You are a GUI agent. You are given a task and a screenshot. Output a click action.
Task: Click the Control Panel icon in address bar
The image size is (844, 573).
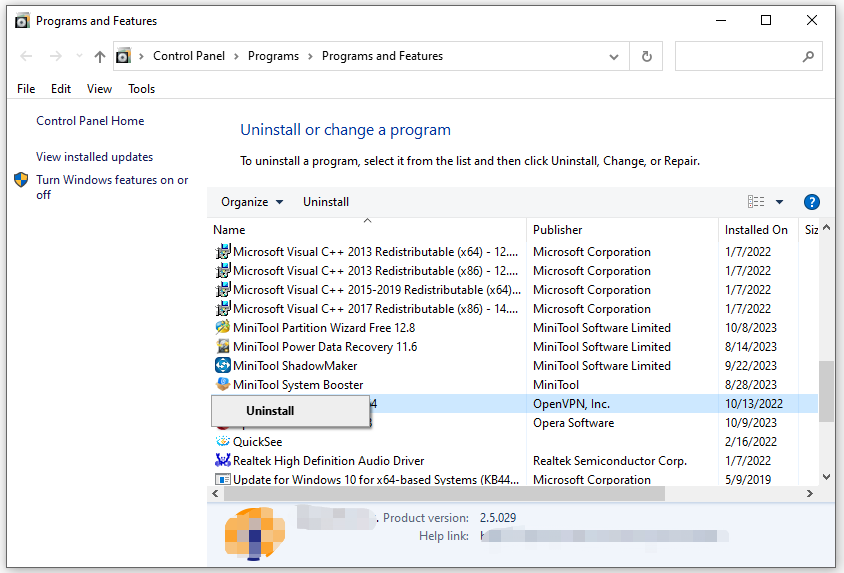point(123,55)
